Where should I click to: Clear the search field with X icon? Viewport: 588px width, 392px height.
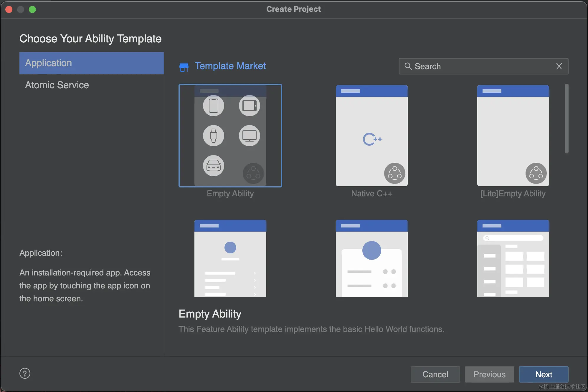pyautogui.click(x=559, y=66)
